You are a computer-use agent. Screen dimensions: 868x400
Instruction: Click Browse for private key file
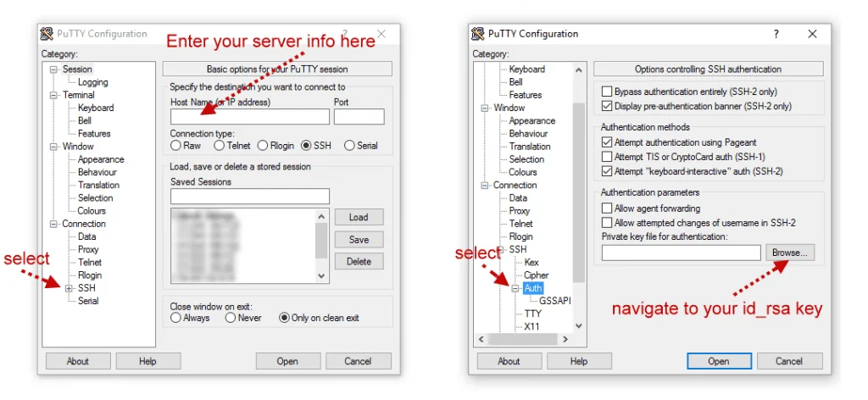click(x=791, y=253)
